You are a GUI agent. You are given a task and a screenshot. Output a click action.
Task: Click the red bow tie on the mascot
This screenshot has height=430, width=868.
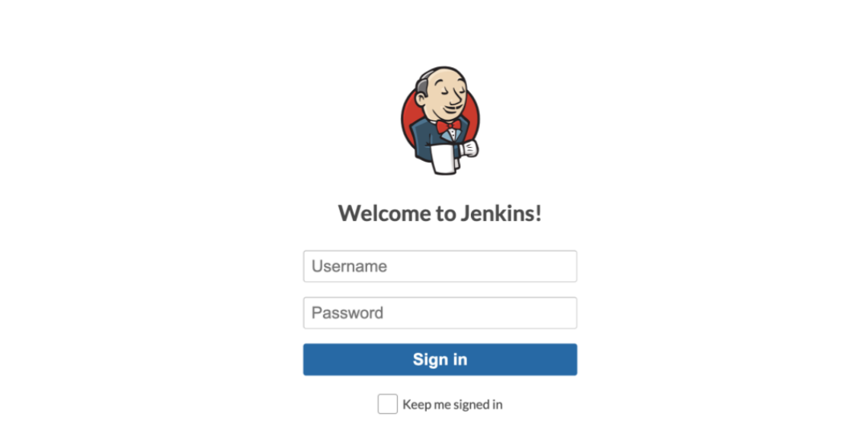(448, 127)
